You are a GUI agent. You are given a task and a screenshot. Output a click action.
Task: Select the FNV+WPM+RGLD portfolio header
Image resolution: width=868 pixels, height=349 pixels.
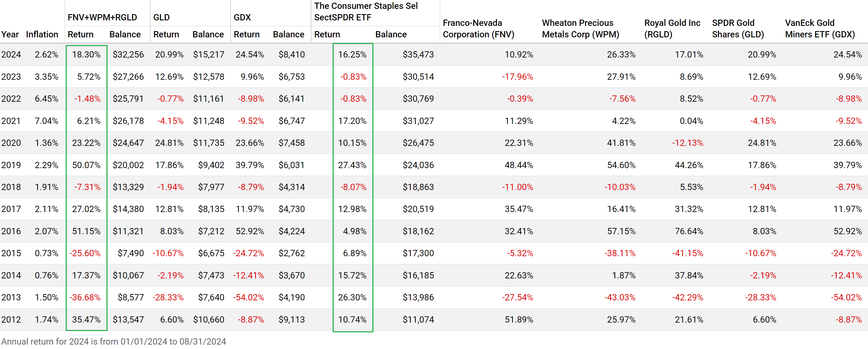pyautogui.click(x=102, y=17)
